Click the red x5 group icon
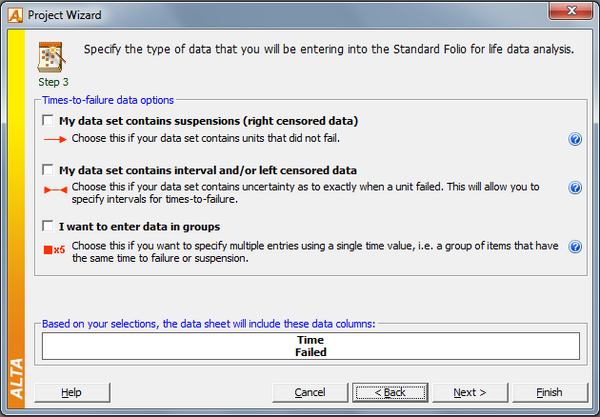600x417 pixels. pos(55,250)
